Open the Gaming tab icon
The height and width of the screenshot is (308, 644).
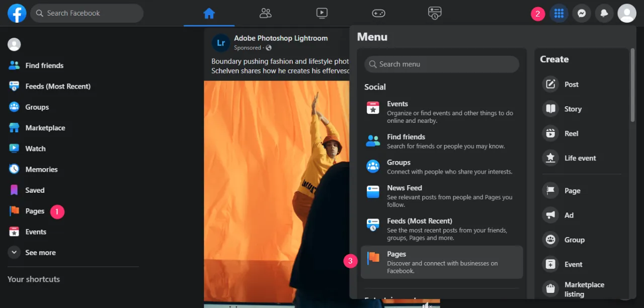(378, 13)
